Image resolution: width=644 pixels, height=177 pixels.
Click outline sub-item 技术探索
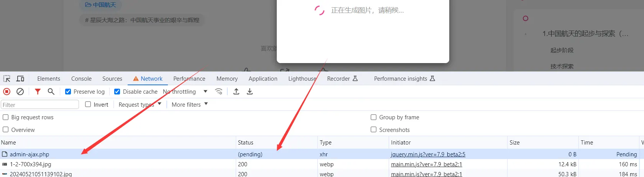click(x=562, y=66)
